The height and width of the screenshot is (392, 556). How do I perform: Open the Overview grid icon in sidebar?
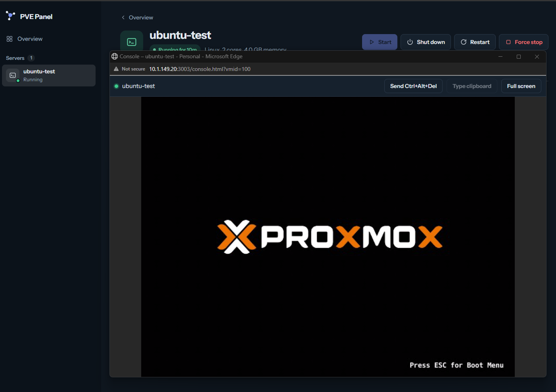click(x=10, y=39)
